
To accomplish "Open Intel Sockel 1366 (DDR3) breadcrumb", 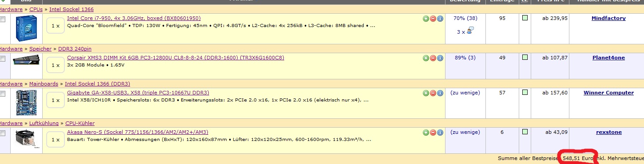I will tap(97, 84).
